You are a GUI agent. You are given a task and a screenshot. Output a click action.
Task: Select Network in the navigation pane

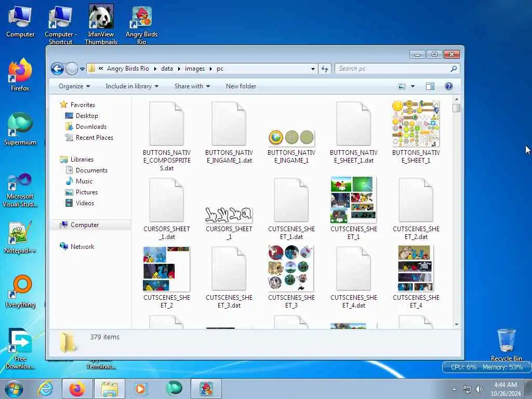(82, 247)
